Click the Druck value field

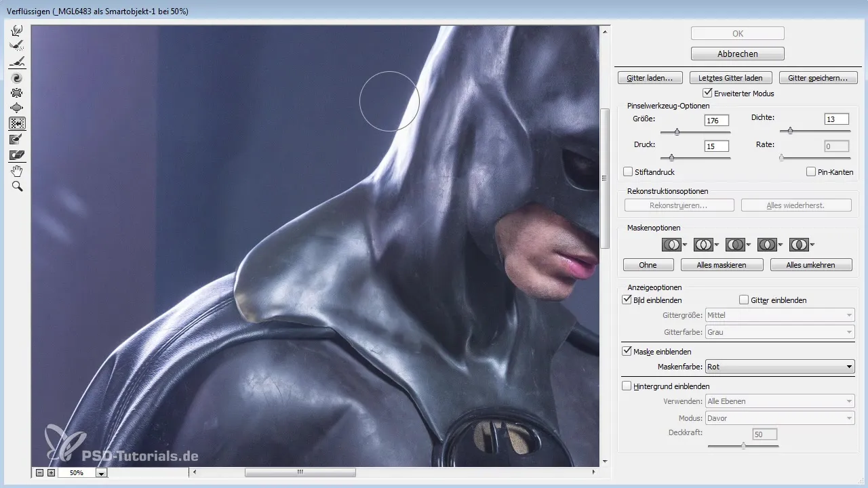716,146
